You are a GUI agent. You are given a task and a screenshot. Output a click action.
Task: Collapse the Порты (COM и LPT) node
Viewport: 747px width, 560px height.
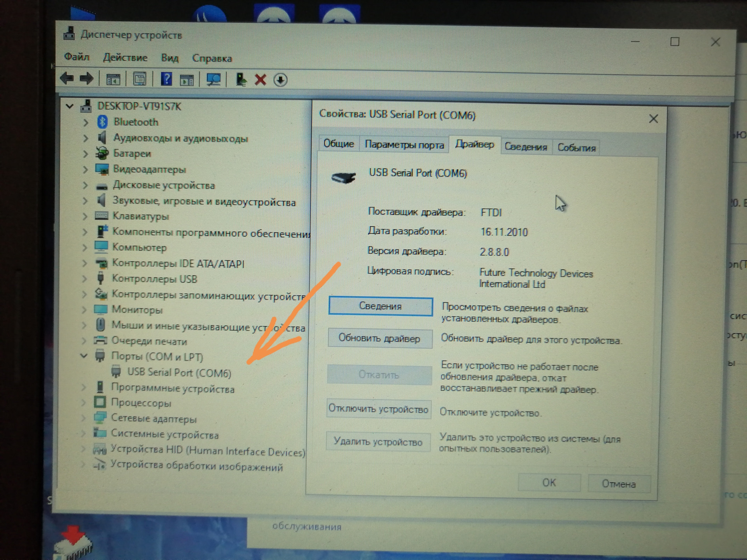tap(84, 355)
